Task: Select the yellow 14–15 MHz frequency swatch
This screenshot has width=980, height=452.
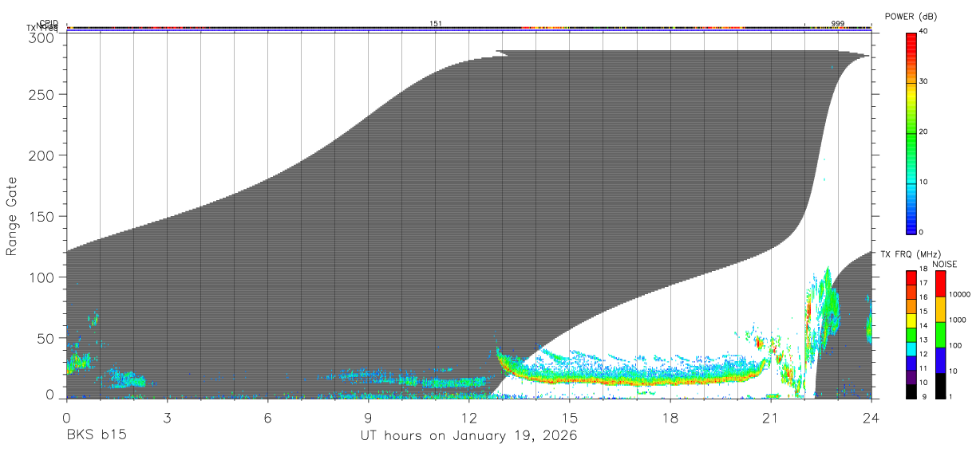Action: 911,320
